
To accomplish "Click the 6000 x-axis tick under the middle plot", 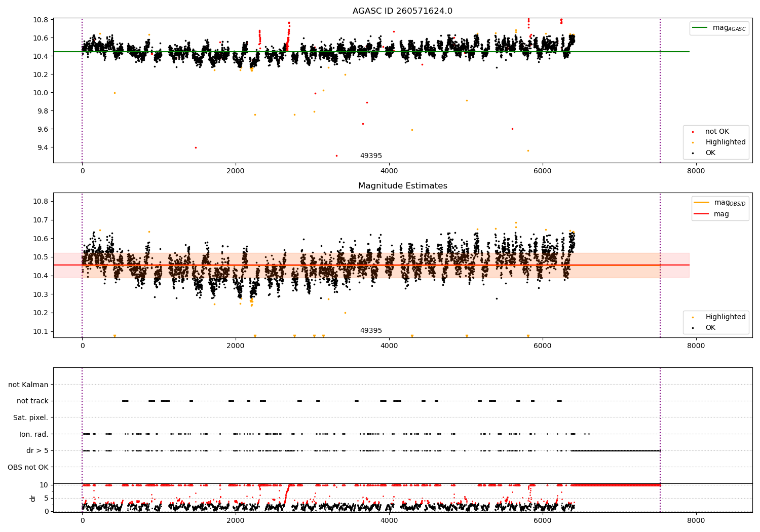I will tap(543, 346).
